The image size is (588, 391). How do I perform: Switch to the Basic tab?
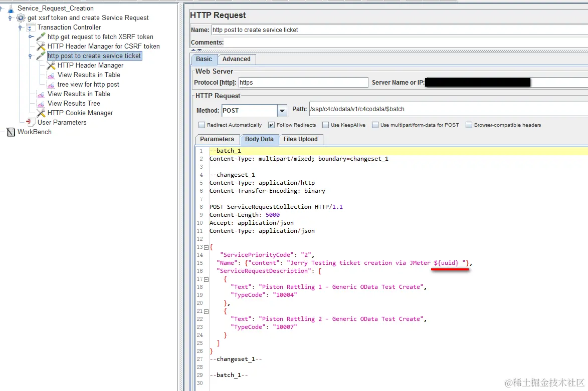[204, 59]
